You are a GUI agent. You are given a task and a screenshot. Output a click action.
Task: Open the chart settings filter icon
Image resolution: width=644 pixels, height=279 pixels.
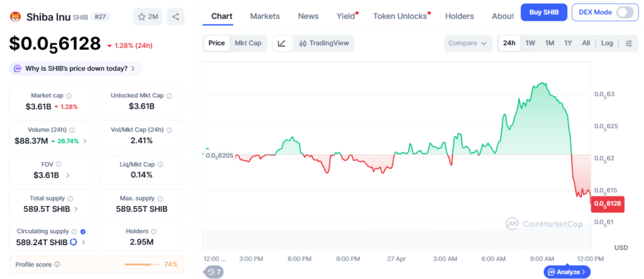pos(628,43)
